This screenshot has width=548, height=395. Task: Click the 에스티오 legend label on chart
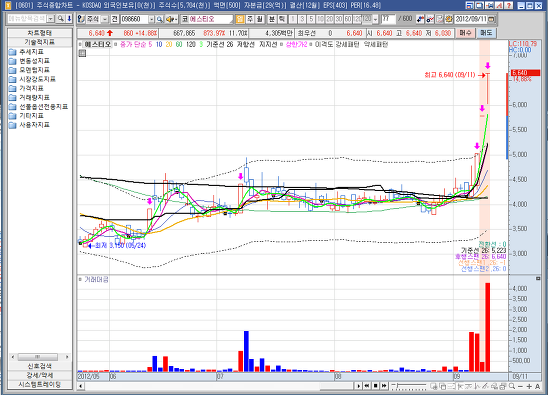98,44
